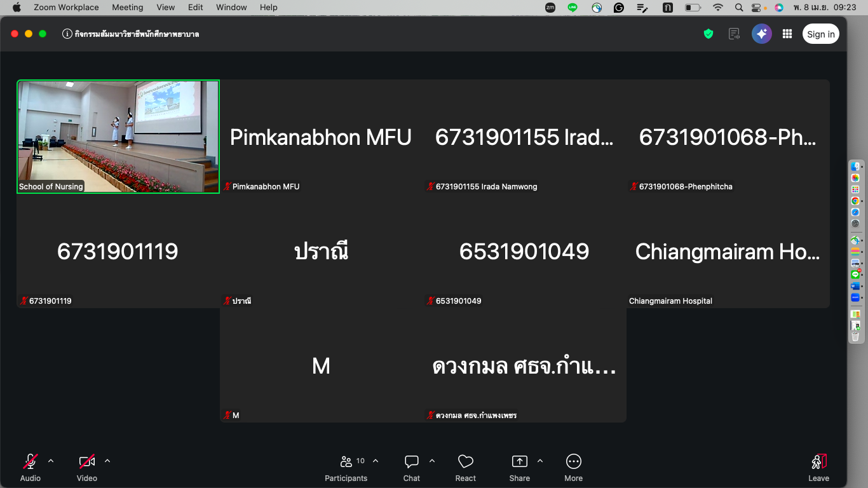
Task: Click the meeting info icon beside the title
Action: tap(67, 34)
